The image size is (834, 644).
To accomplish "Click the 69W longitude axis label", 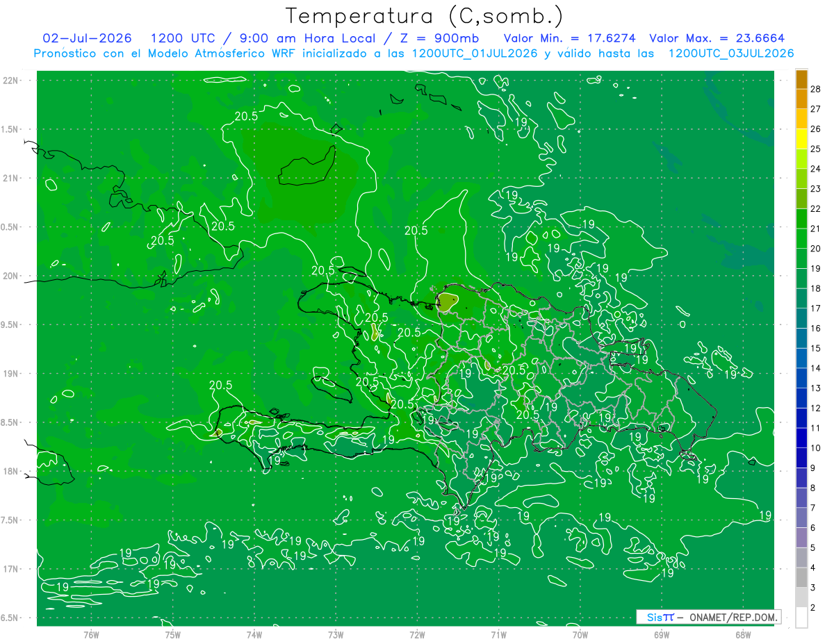I will (661, 635).
